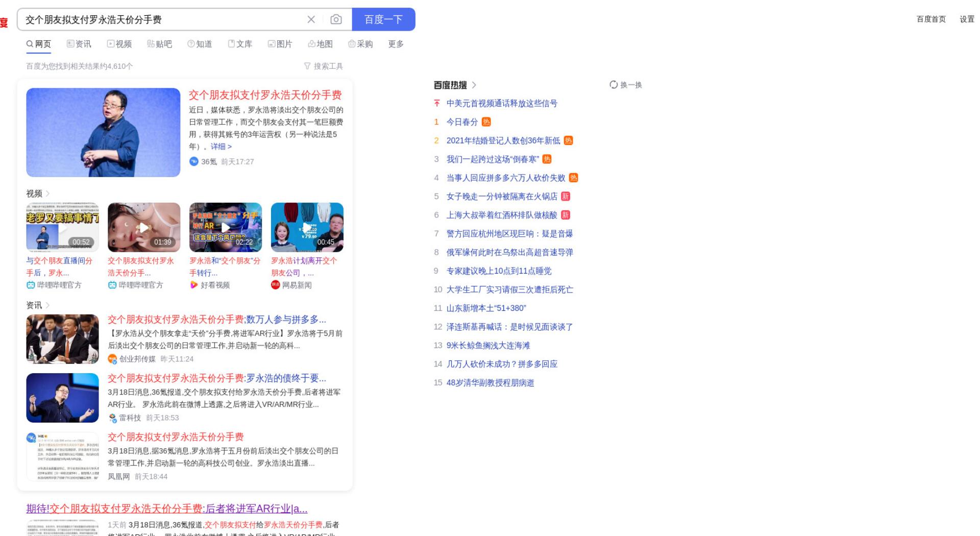Click 雷科技 source icon
Screen dimensions: 980x536
coord(112,418)
